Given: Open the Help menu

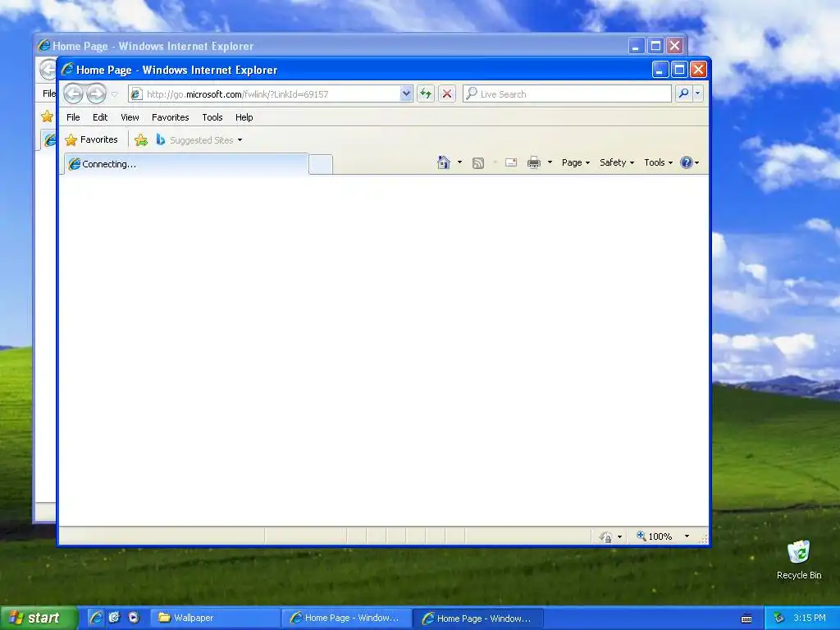Looking at the screenshot, I should point(244,117).
